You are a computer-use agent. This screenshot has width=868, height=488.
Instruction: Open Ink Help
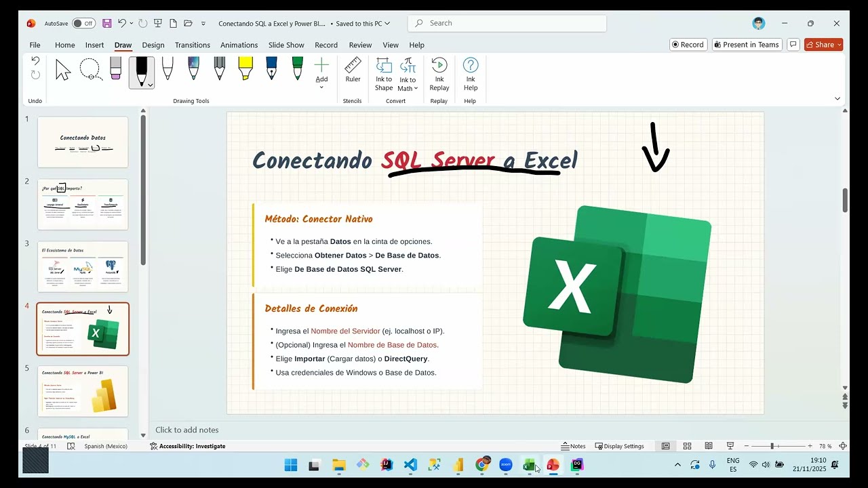tap(471, 75)
